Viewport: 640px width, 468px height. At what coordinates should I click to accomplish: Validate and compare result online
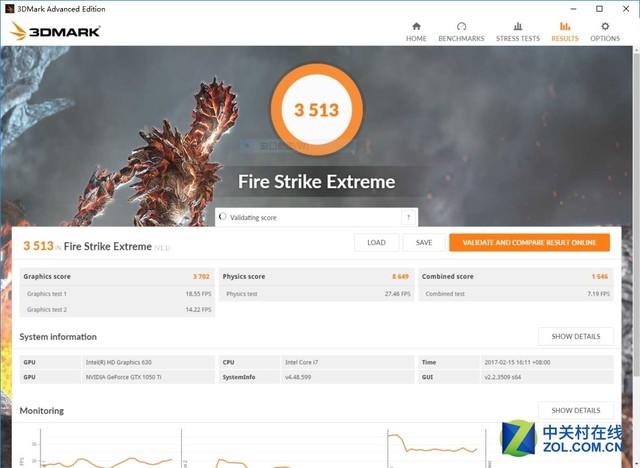(x=529, y=242)
